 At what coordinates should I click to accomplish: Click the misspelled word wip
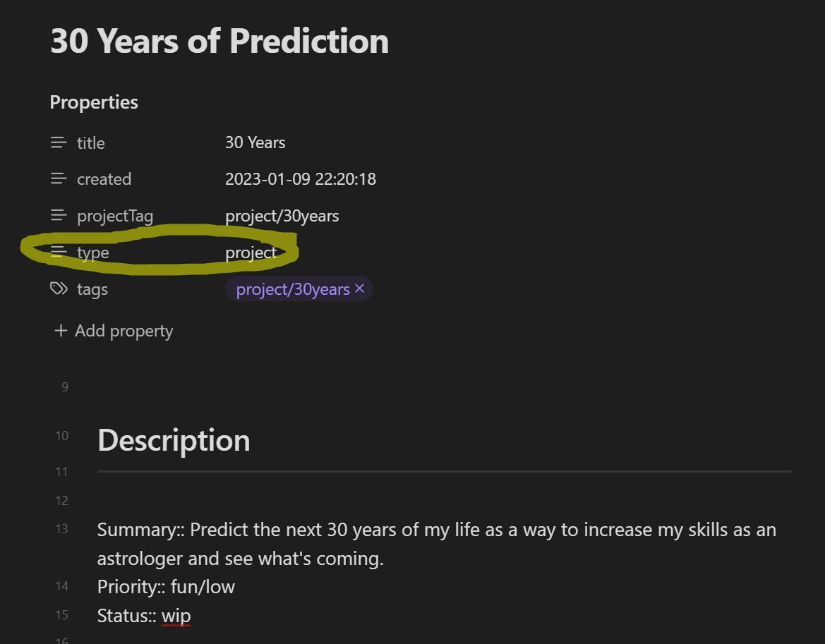[x=176, y=616]
